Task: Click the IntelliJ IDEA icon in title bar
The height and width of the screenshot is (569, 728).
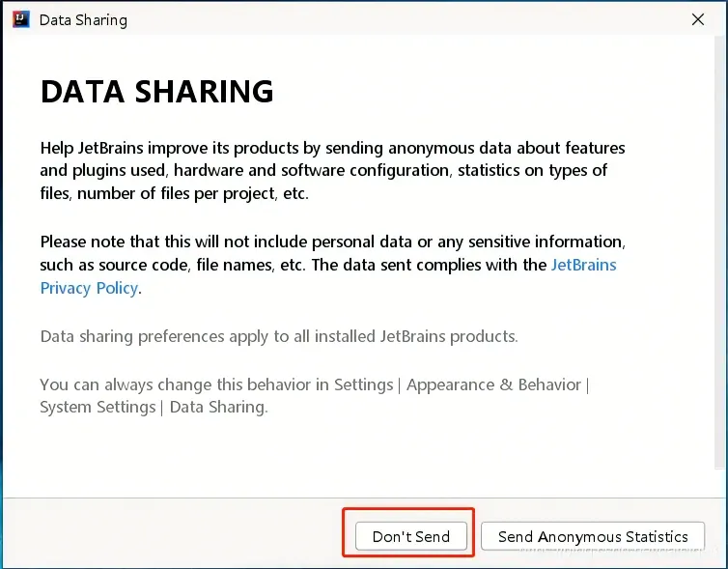Action: coord(18,19)
